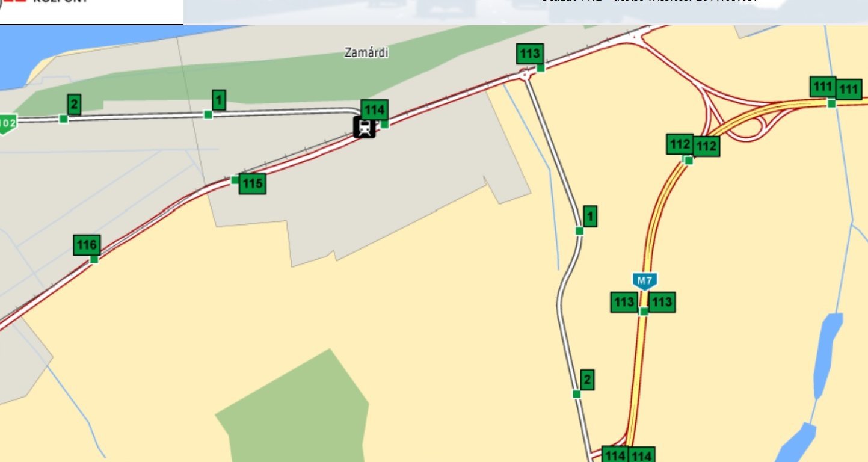Image resolution: width=868 pixels, height=462 pixels.
Task: Select the blue M7 motorway shield
Action: point(644,280)
